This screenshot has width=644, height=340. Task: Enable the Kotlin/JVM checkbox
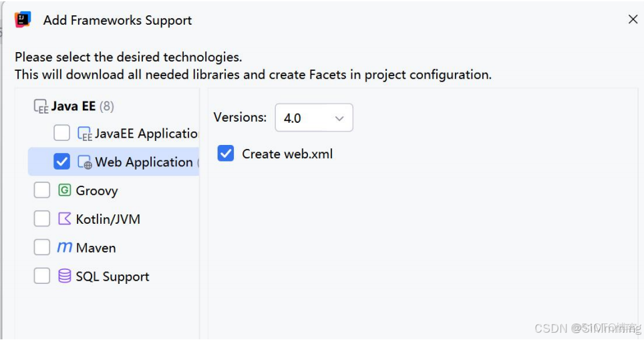tap(42, 219)
